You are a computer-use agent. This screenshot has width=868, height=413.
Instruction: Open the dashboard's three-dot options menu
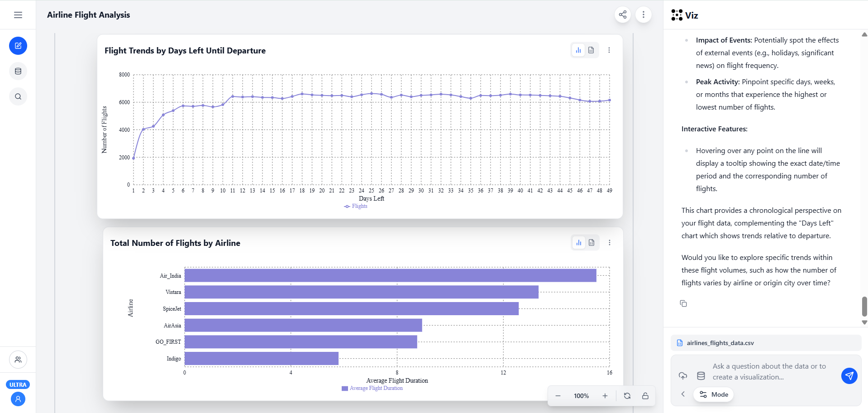click(643, 14)
